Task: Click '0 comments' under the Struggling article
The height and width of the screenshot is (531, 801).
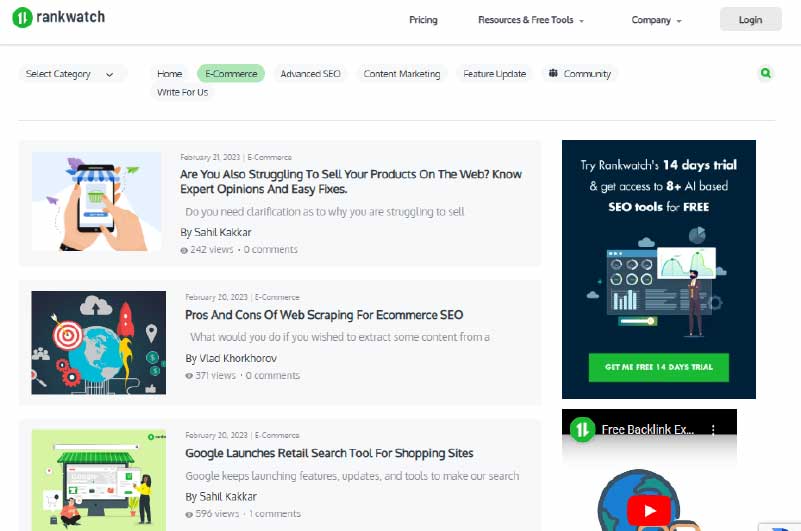Action: [271, 250]
